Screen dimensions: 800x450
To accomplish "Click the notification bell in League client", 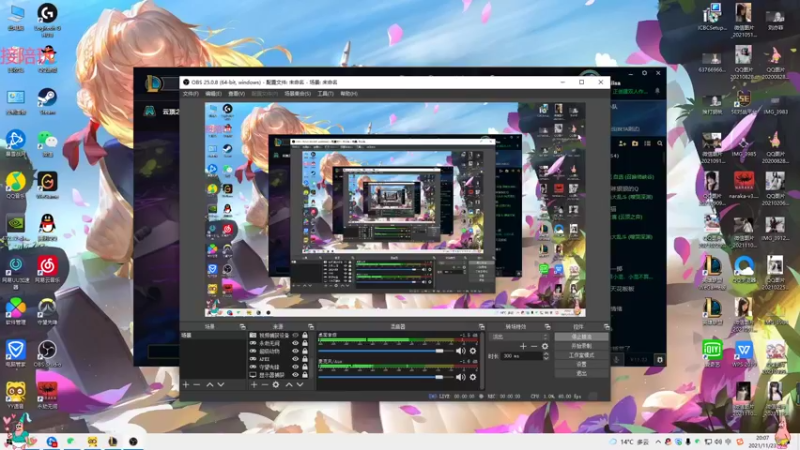I will coord(657,91).
